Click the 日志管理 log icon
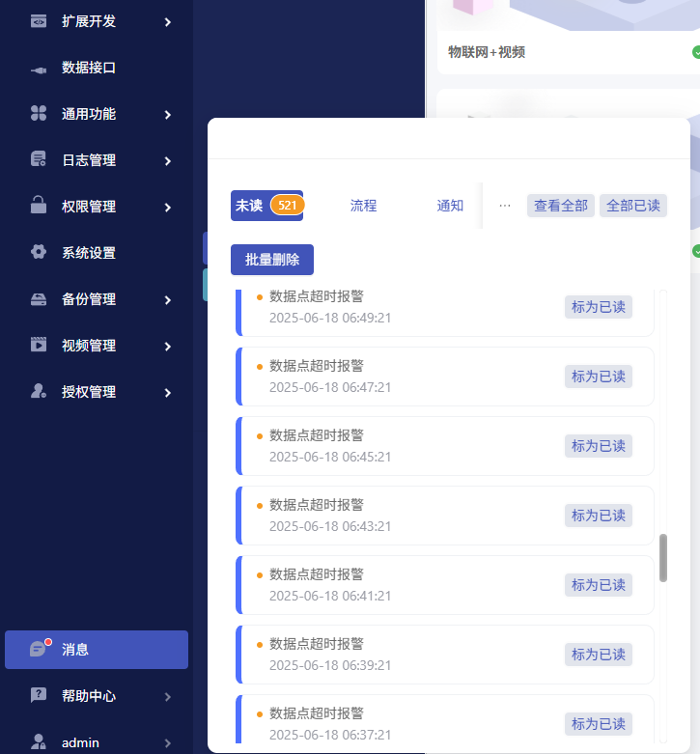 pos(39,159)
